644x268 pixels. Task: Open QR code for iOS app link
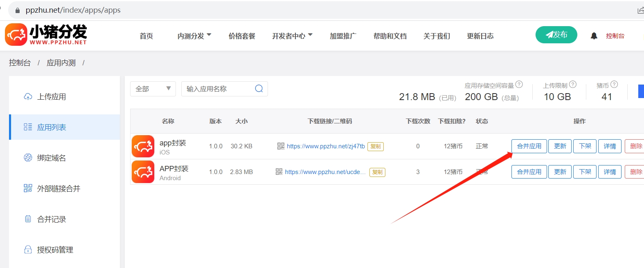[281, 146]
